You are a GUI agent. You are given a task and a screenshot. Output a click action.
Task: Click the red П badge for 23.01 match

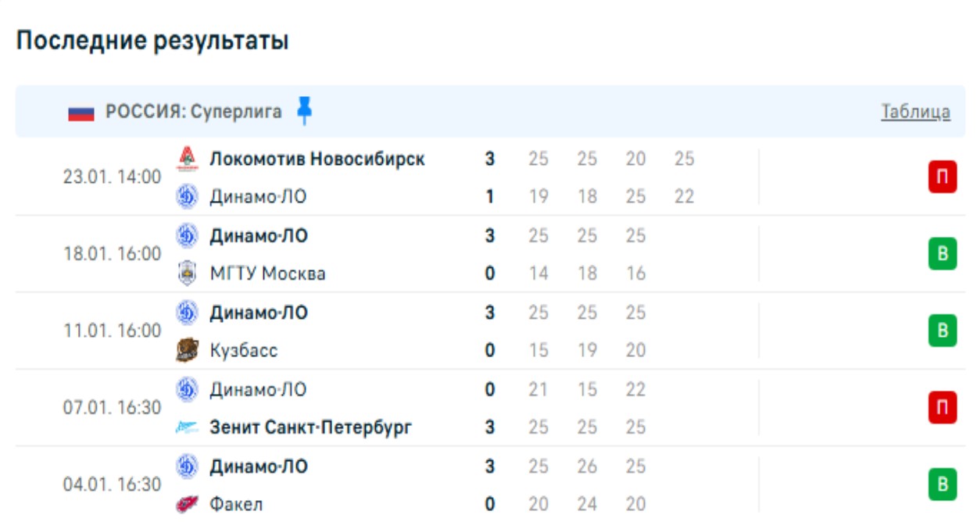point(942,177)
